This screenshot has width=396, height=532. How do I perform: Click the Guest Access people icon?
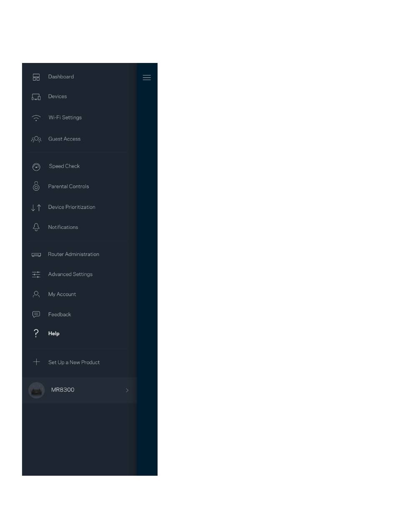(x=36, y=139)
